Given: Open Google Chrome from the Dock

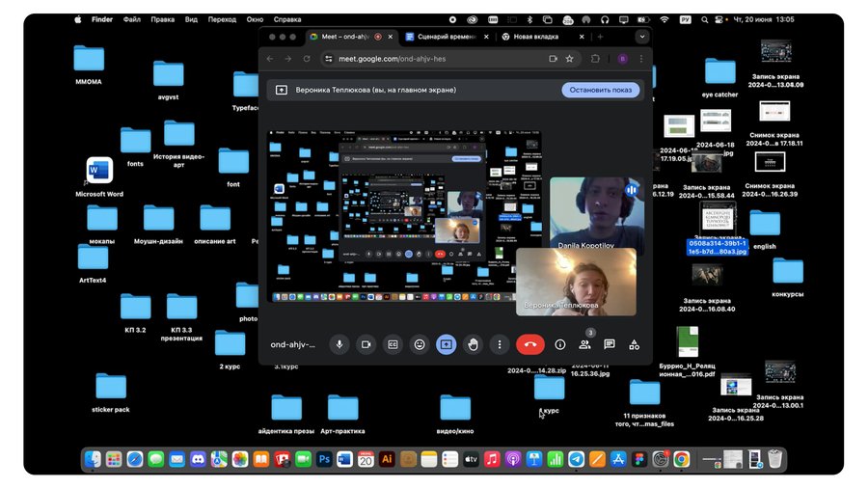Looking at the screenshot, I should [x=681, y=459].
